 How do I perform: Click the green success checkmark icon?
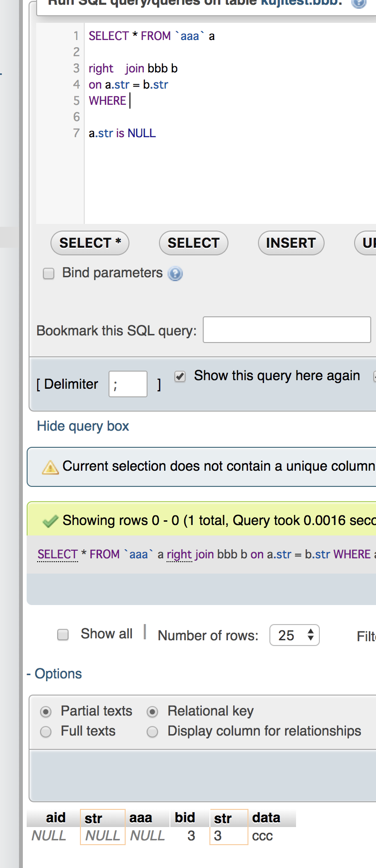point(50,521)
